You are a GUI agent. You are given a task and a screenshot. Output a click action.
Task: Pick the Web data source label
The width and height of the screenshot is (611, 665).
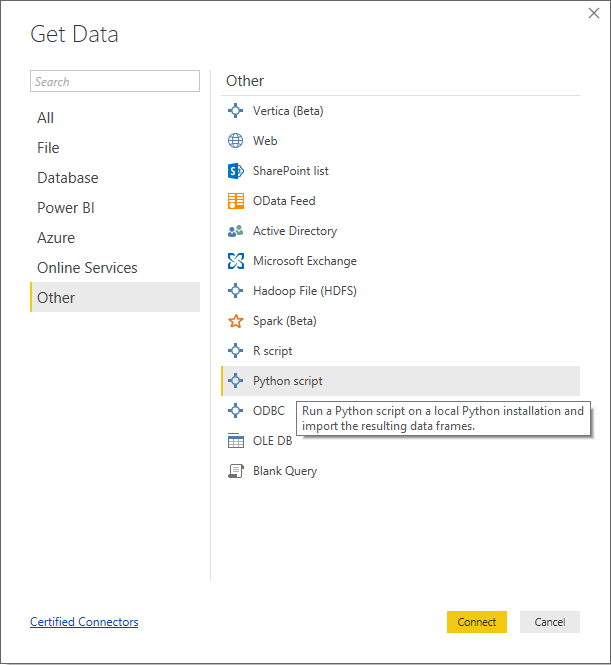point(265,141)
